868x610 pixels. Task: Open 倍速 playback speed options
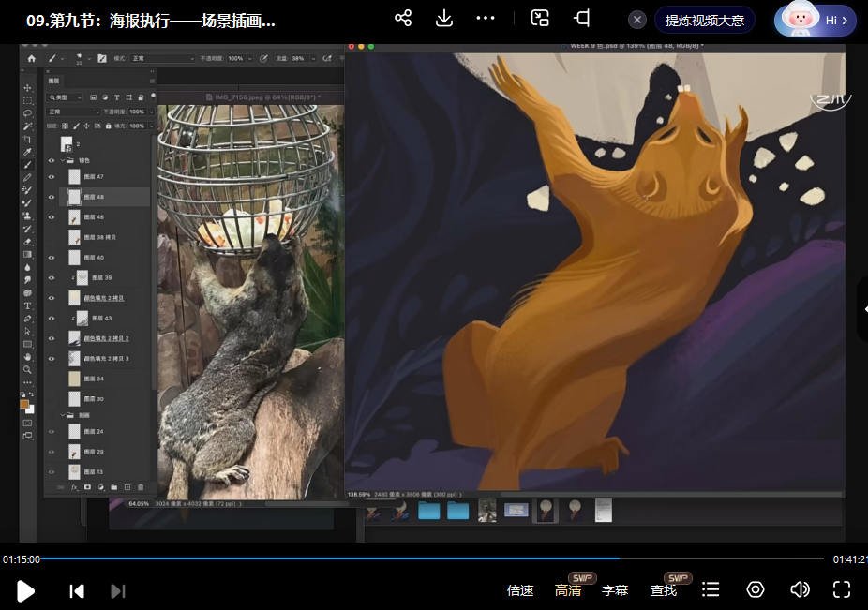[520, 590]
